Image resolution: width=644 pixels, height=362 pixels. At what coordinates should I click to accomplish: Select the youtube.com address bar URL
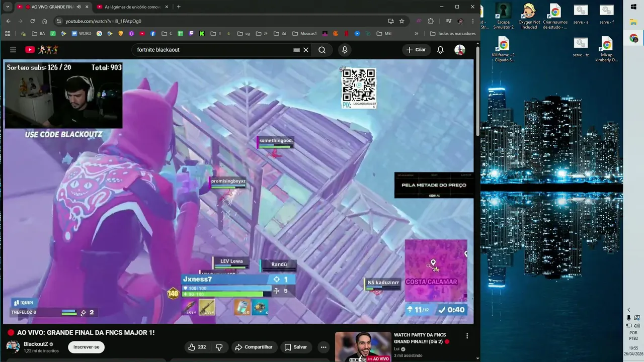[x=103, y=21]
